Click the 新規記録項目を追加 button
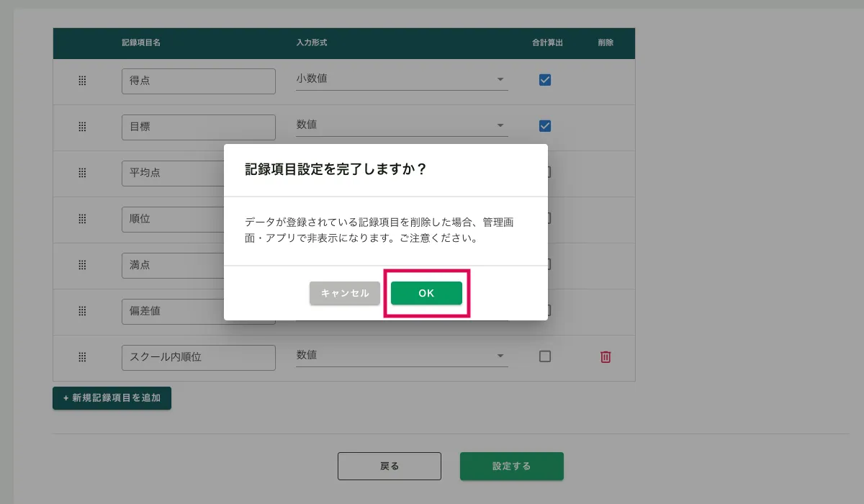This screenshot has height=504, width=864. tap(112, 398)
